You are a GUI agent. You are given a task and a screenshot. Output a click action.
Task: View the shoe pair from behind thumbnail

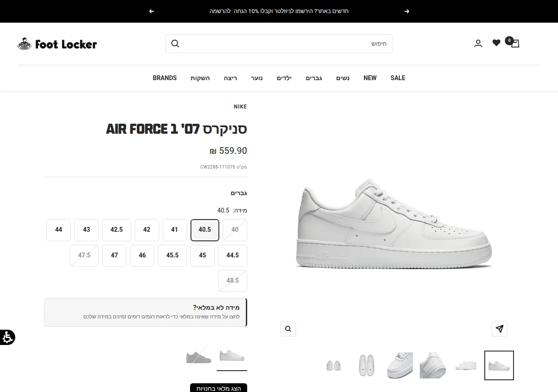[333, 365]
